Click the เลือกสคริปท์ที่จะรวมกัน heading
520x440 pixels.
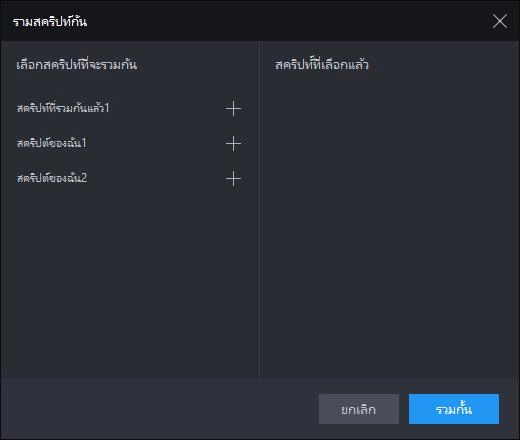point(77,64)
